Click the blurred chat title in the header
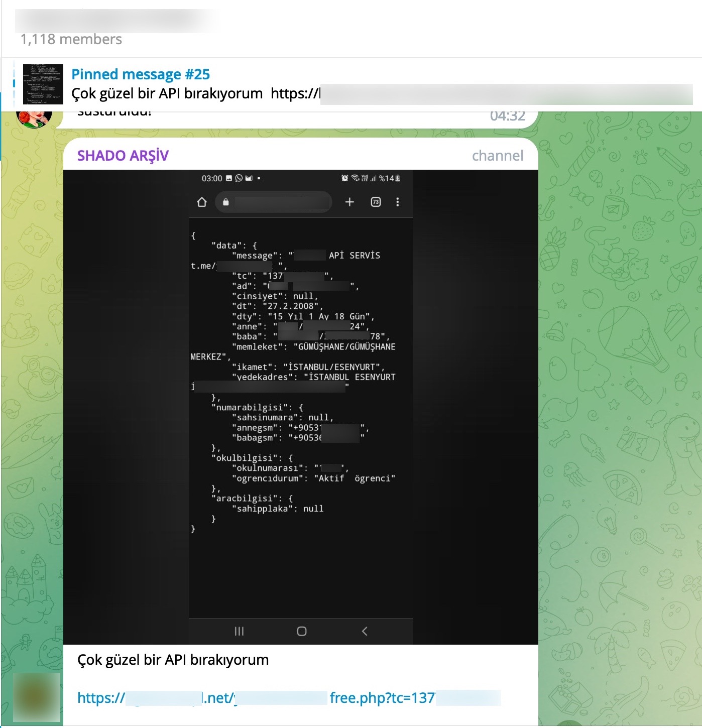The image size is (702, 728). point(116,20)
